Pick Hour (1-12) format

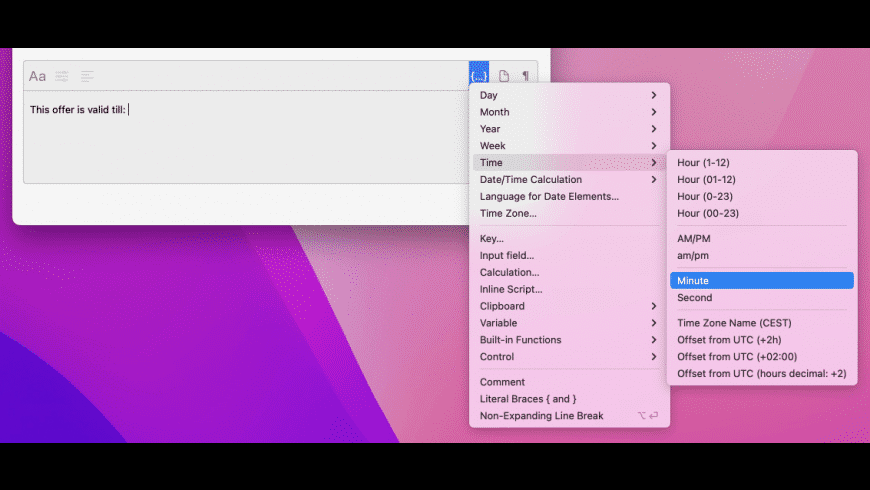762,163
